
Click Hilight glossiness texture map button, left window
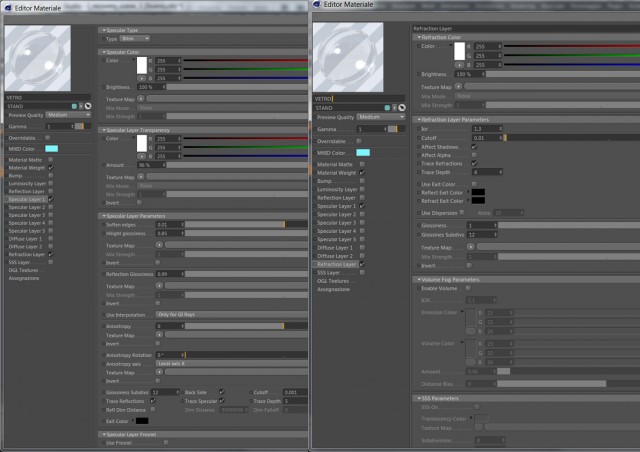[x=159, y=245]
